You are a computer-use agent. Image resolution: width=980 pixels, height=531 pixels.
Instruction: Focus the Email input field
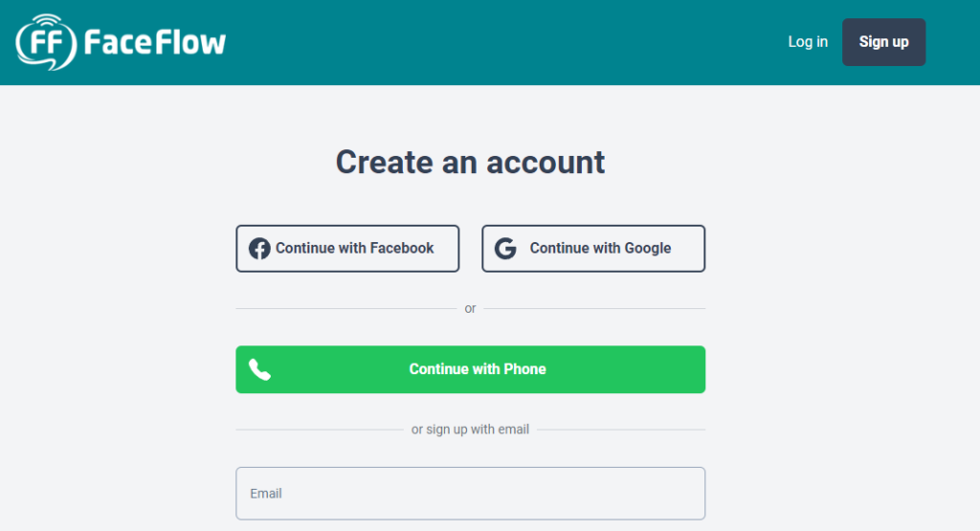(471, 494)
